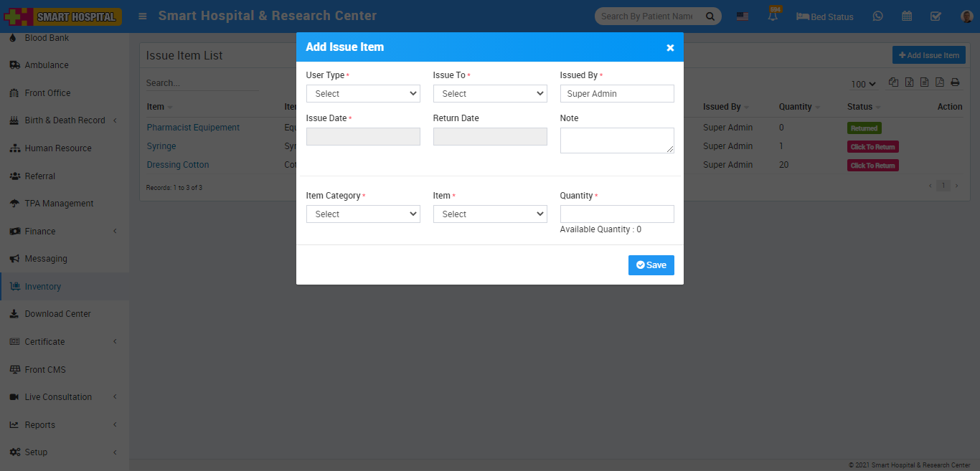The image size is (980, 471).
Task: Close the Add Issue Item dialog
Action: point(670,47)
